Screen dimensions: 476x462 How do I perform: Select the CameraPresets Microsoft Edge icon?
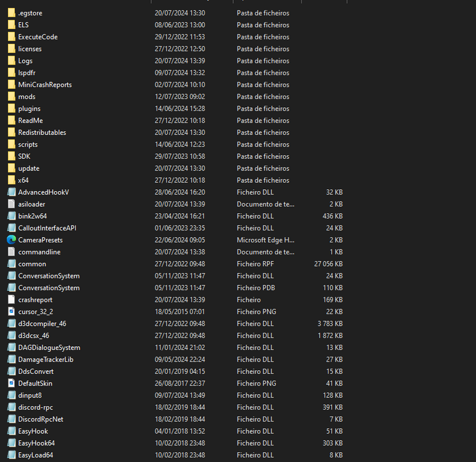(x=11, y=240)
